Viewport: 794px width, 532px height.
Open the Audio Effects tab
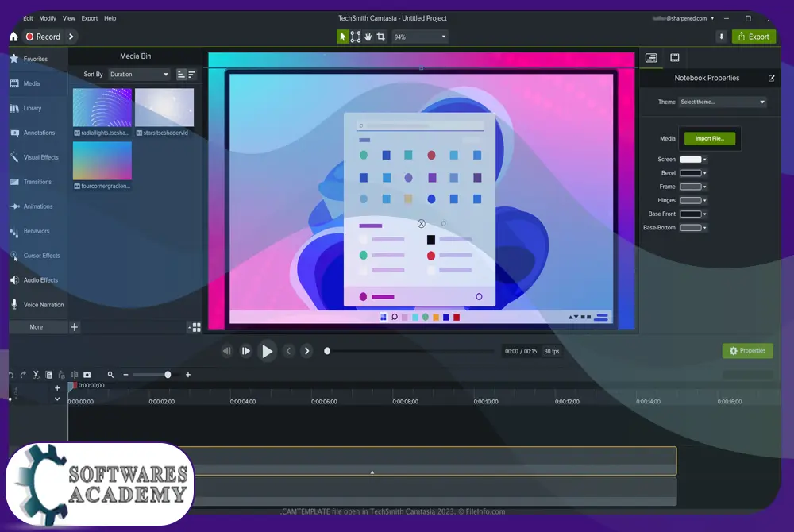38,280
